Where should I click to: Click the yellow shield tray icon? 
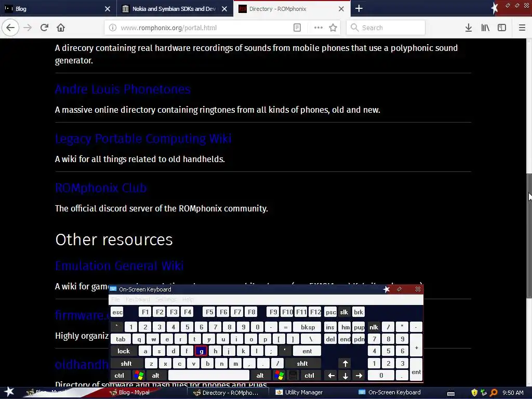(474, 393)
